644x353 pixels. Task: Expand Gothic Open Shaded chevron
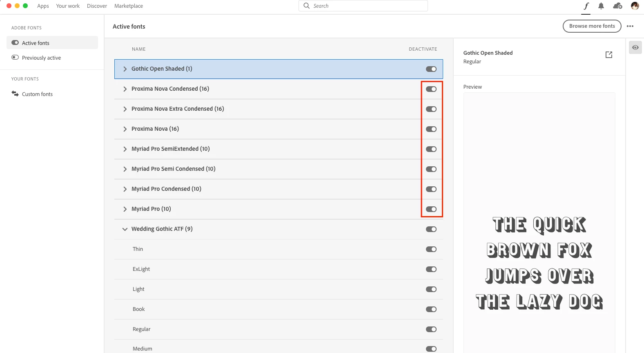(125, 69)
